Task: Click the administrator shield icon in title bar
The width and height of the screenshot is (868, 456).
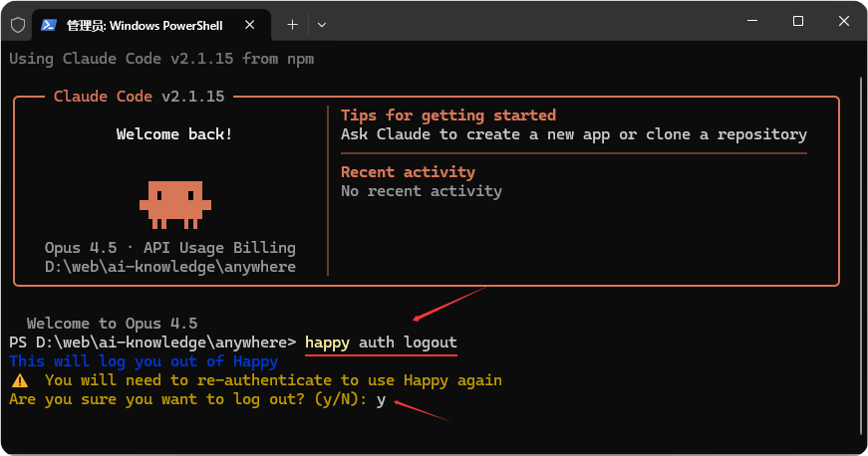Action: 17,24
